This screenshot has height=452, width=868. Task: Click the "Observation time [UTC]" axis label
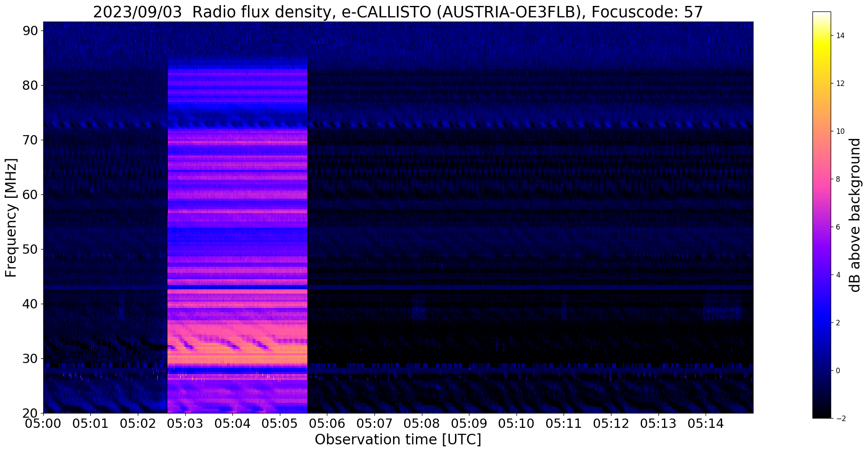point(398,440)
